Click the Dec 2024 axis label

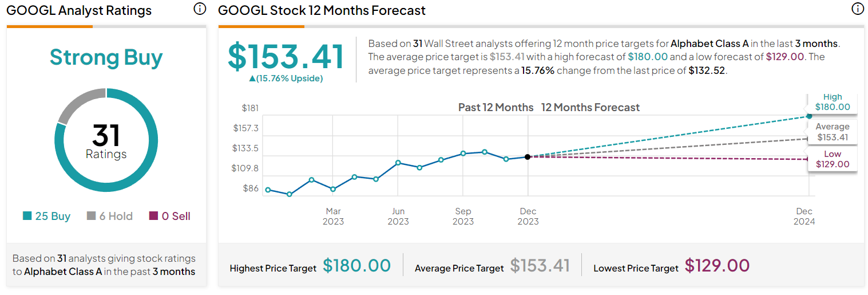[x=804, y=217]
